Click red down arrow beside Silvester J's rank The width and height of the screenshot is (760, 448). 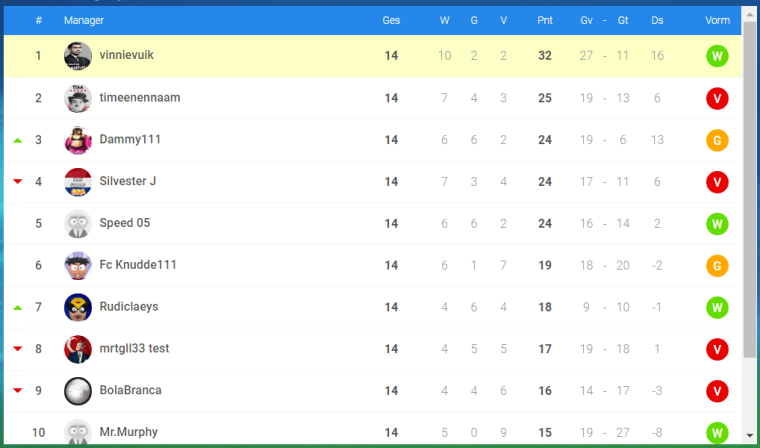17,182
